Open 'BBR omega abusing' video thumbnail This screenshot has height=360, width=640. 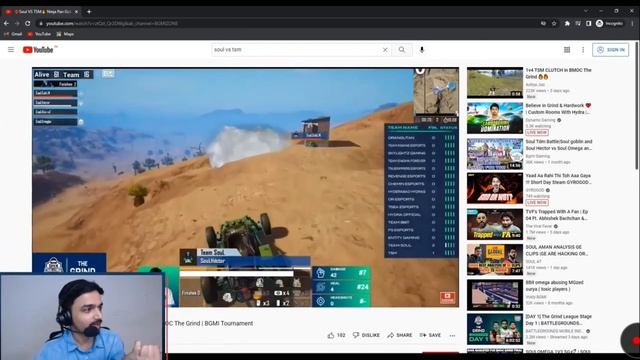click(495, 295)
